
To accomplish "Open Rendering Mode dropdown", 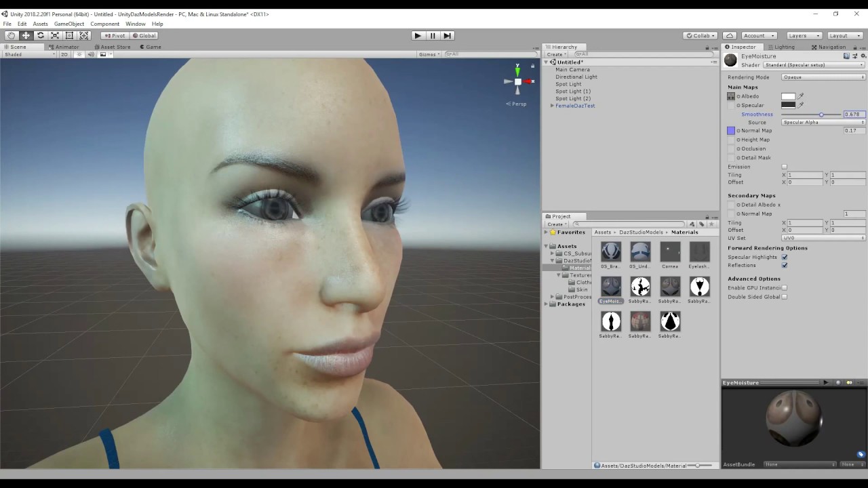I will [823, 77].
